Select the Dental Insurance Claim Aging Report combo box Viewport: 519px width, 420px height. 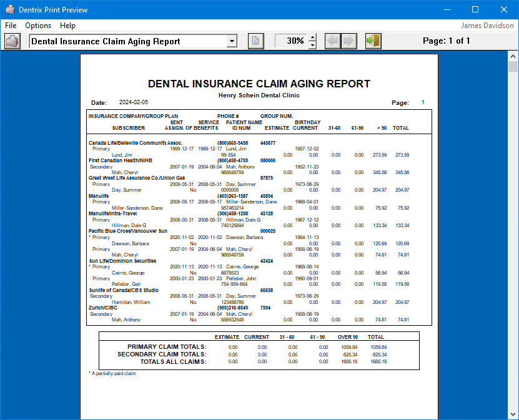[128, 41]
